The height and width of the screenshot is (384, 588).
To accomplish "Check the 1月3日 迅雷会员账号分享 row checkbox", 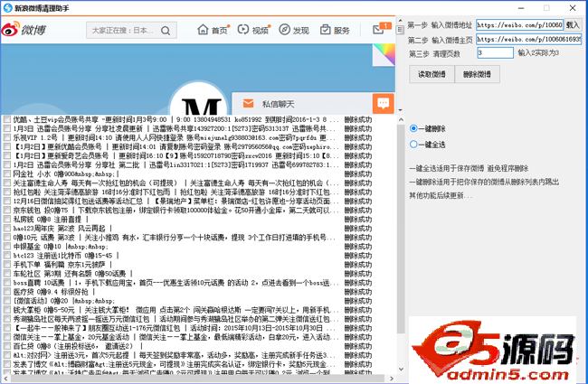I will 6,128.
